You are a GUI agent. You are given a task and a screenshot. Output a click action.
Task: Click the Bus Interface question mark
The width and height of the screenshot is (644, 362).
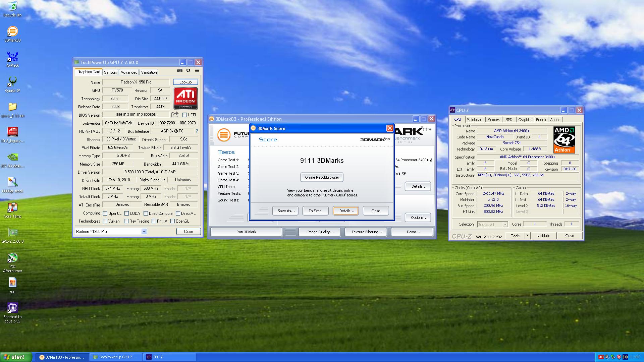tap(197, 131)
